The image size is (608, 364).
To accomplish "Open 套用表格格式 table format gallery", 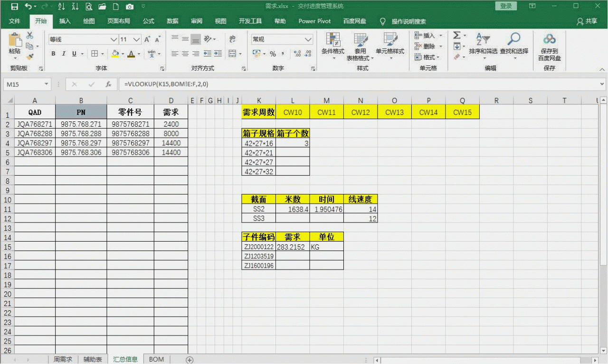I will (360, 46).
